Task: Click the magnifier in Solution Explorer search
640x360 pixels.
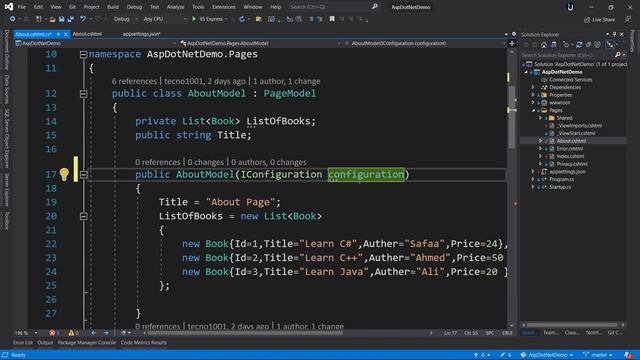Action: (618, 55)
